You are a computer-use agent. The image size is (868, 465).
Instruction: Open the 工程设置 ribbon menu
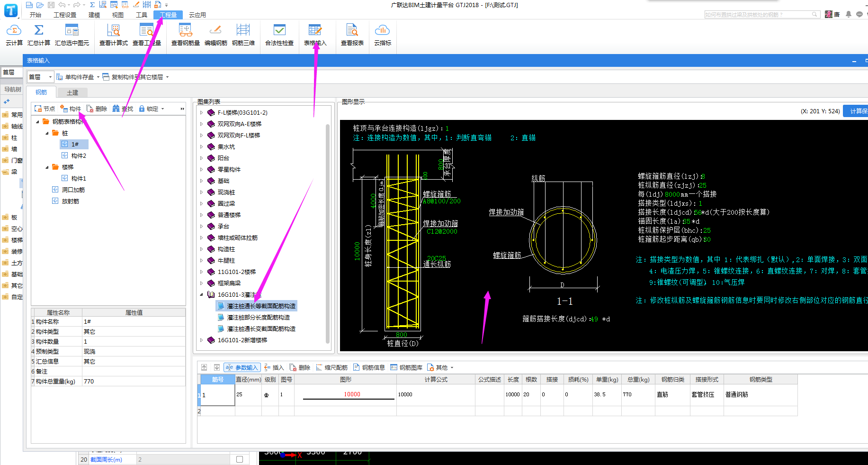(65, 15)
